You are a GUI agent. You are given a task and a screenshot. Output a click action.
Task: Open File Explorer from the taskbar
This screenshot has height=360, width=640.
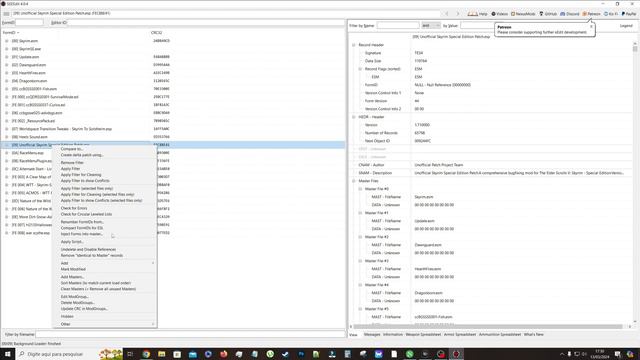(162, 354)
